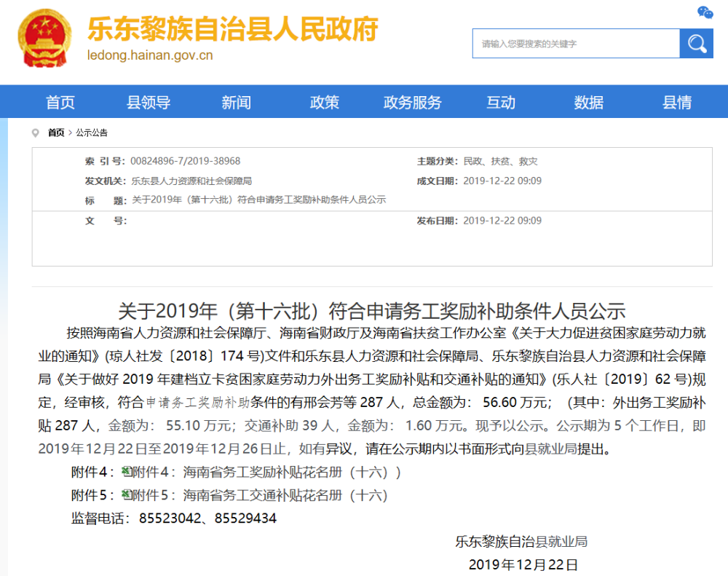Click the large article headline
Viewport: 728px width, 576px height.
pyautogui.click(x=372, y=311)
